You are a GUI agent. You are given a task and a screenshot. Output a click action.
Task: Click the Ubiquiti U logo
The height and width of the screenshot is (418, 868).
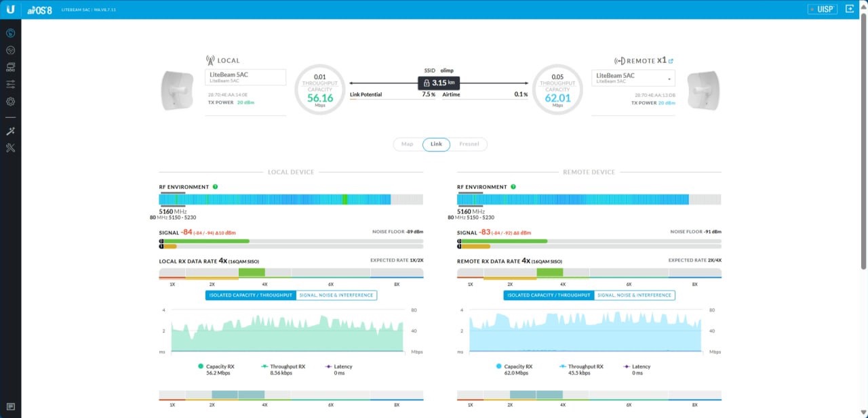pos(10,9)
